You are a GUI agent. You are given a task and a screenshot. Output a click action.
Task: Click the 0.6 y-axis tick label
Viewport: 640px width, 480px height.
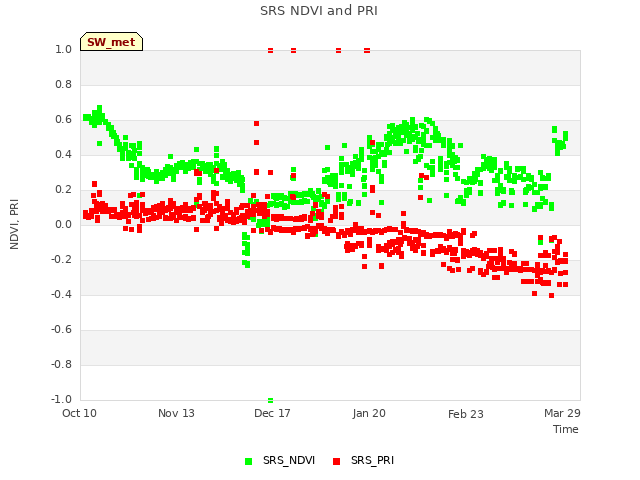click(x=63, y=120)
